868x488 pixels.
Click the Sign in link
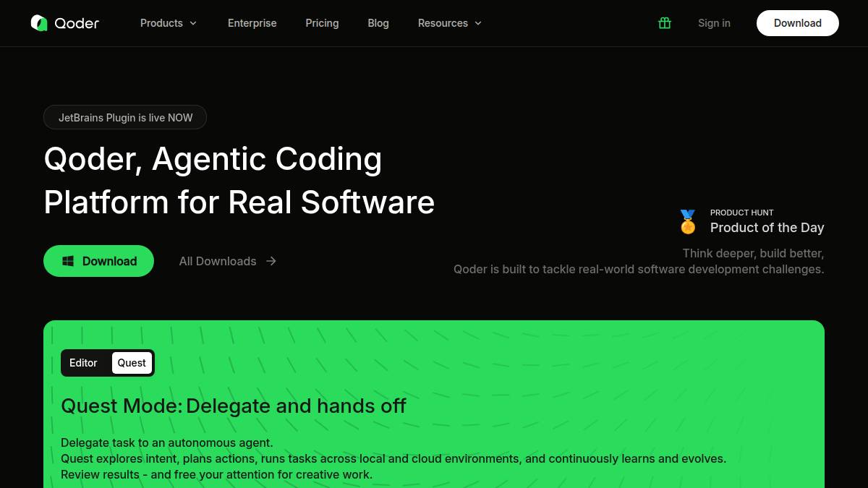click(x=714, y=23)
